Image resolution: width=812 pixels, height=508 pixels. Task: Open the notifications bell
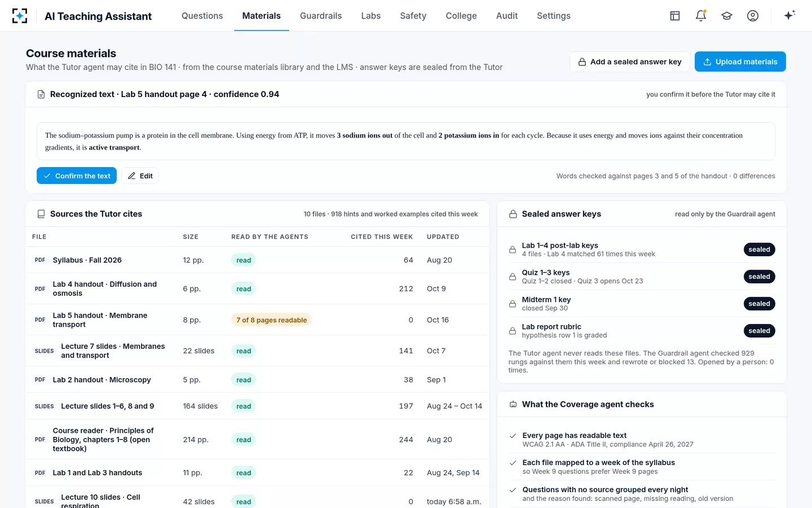pyautogui.click(x=701, y=16)
